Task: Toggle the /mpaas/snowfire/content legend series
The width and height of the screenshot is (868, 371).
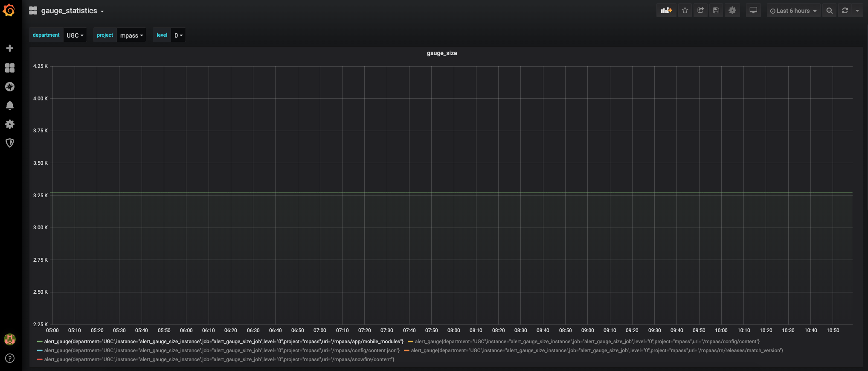Action: coord(219,359)
